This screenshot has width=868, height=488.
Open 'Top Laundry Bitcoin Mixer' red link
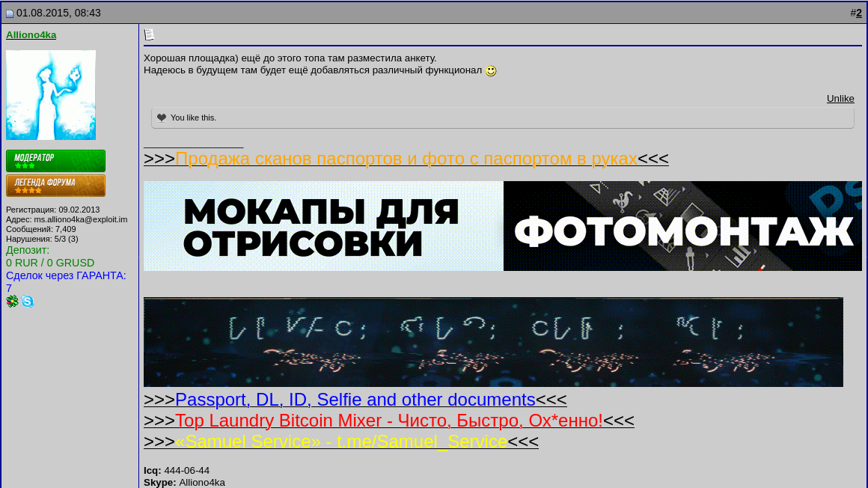pyautogui.click(x=389, y=421)
